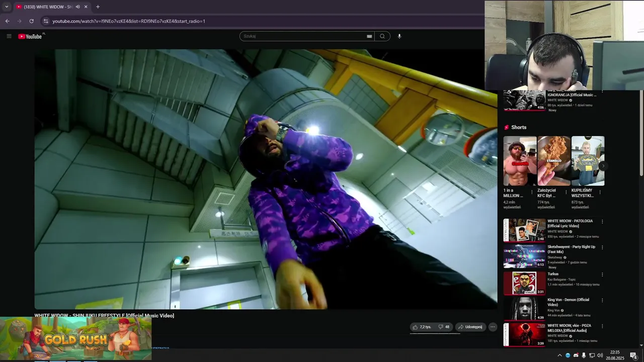Open options menu for Party Right Up video

pos(602,247)
